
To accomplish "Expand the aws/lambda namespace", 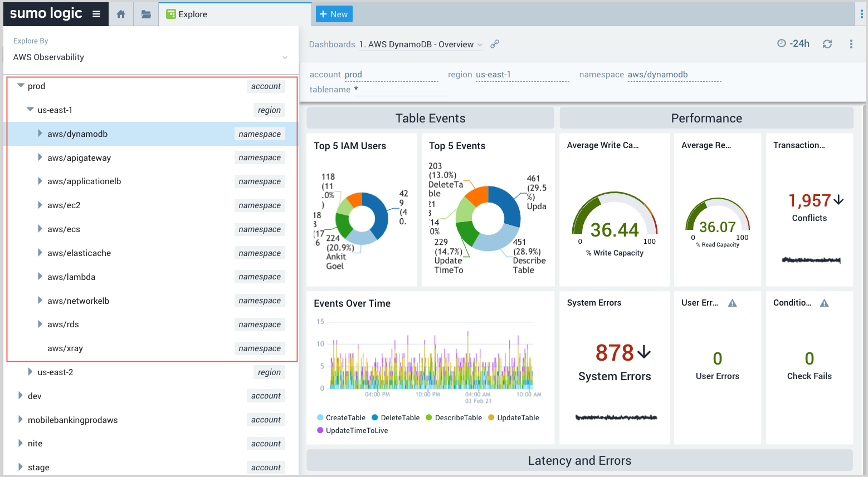I will 40,277.
